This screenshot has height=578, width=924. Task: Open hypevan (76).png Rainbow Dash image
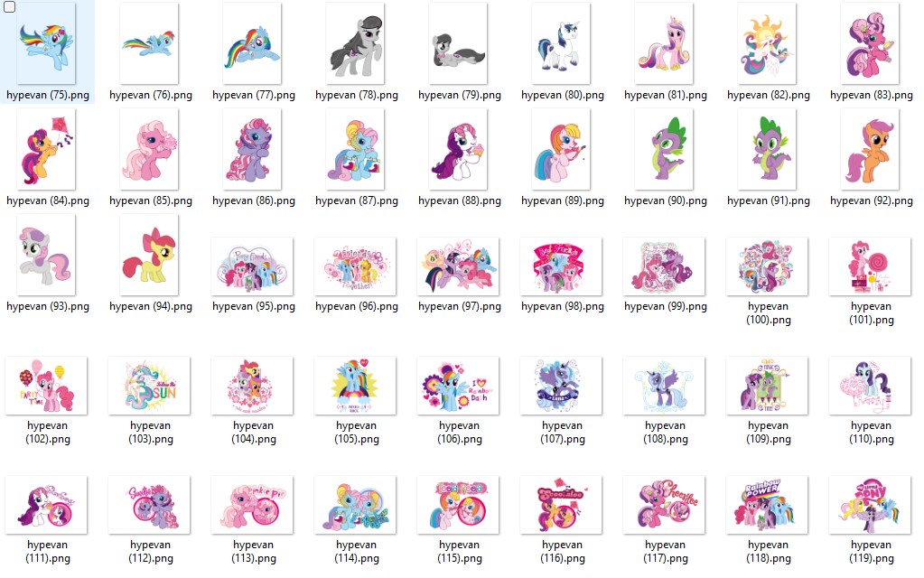pyautogui.click(x=149, y=42)
